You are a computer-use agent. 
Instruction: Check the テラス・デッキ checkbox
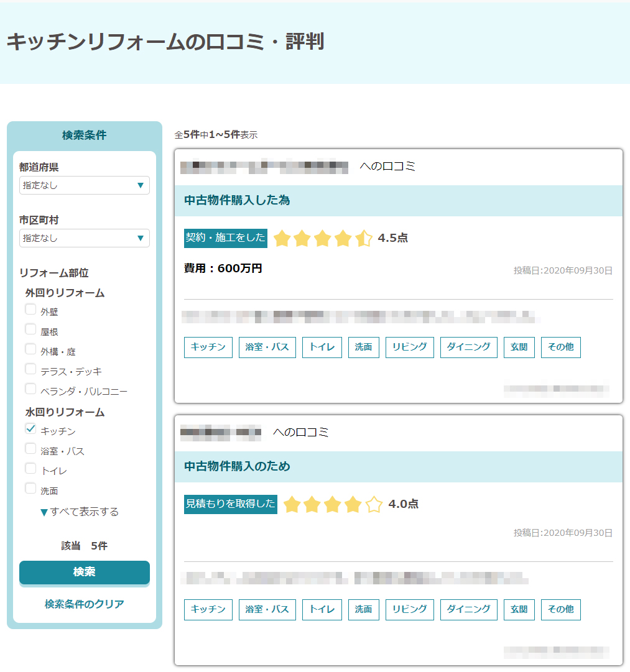pos(30,369)
